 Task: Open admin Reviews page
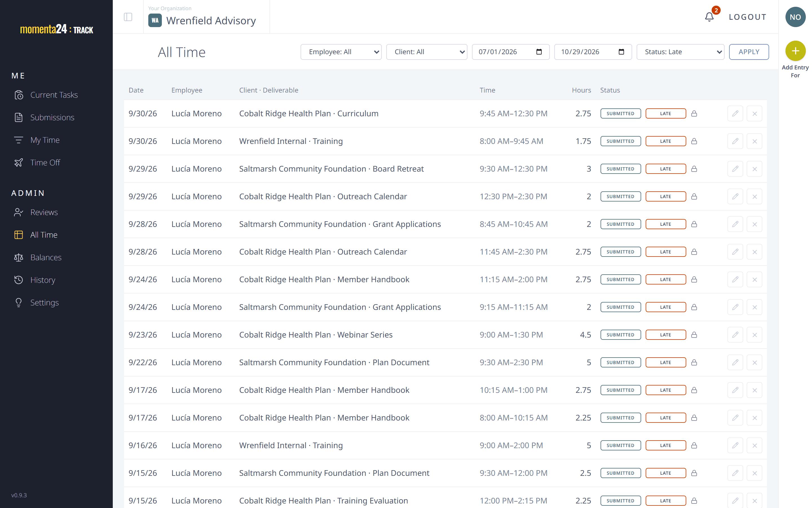pos(44,212)
